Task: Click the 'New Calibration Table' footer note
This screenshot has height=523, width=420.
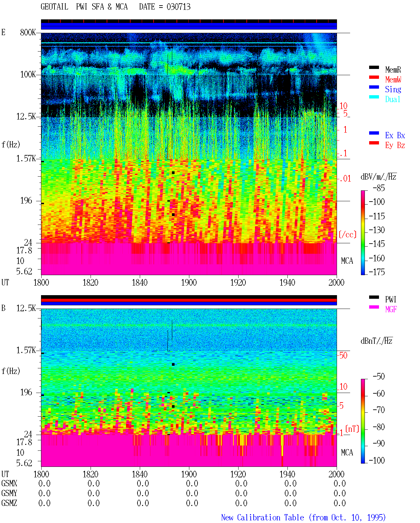Action: pos(303,517)
